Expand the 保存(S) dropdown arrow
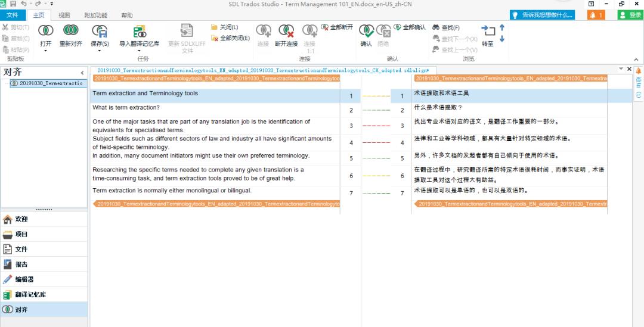 100,51
